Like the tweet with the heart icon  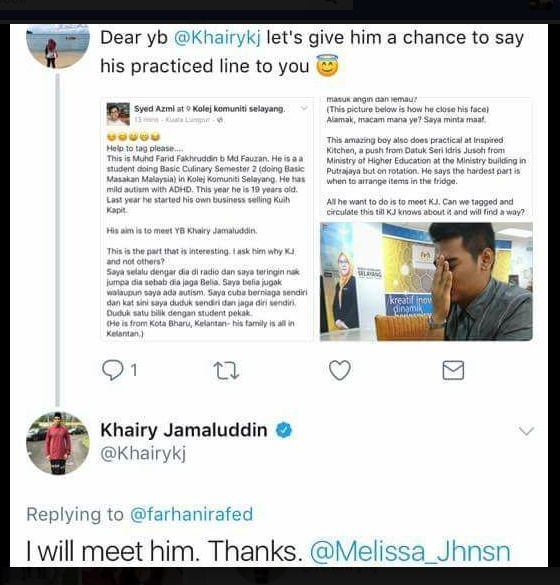point(340,370)
